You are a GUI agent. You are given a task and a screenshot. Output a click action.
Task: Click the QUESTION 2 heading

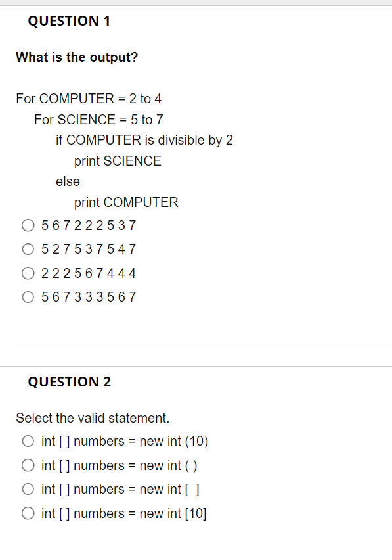(x=70, y=381)
